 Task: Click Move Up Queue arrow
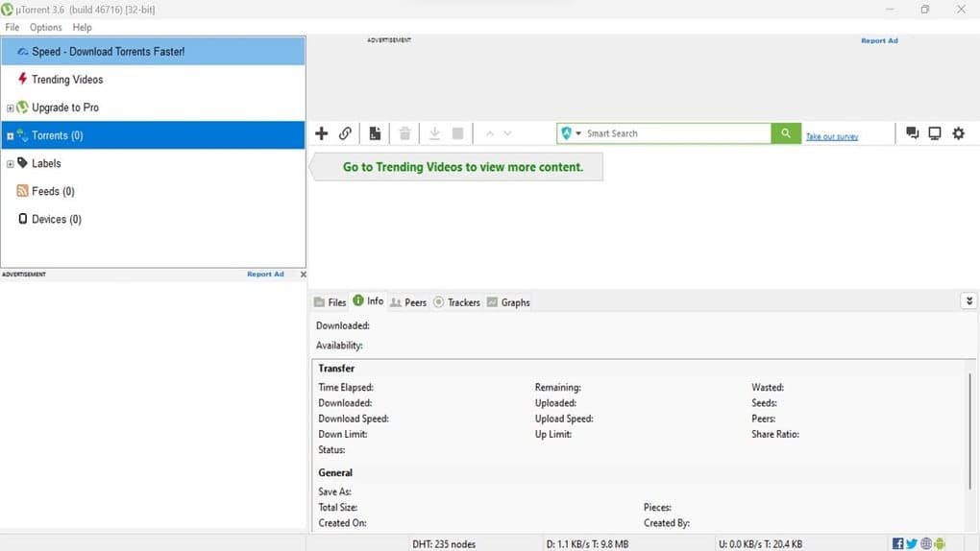click(490, 133)
